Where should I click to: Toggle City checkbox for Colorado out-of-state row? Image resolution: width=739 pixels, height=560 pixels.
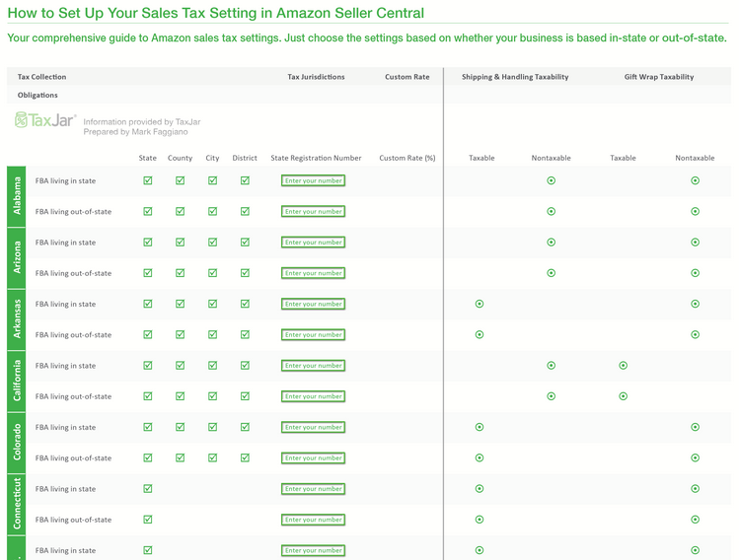point(212,457)
